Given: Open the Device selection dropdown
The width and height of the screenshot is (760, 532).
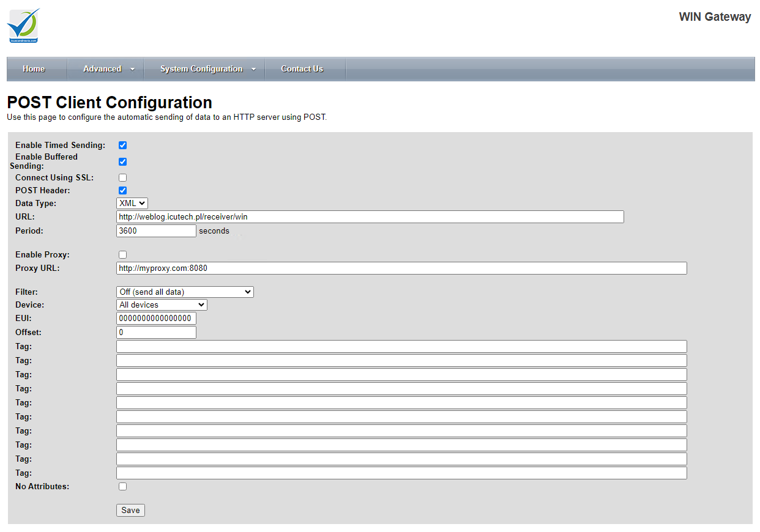Looking at the screenshot, I should click(x=162, y=305).
